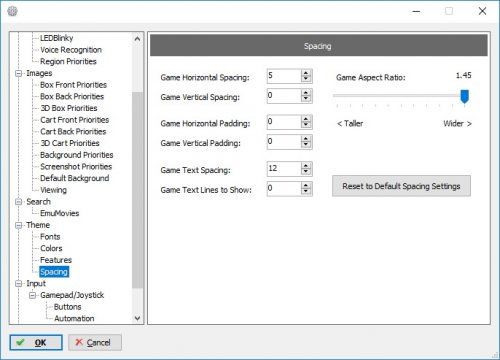Select the Images tree node
500x360 pixels.
[39, 73]
